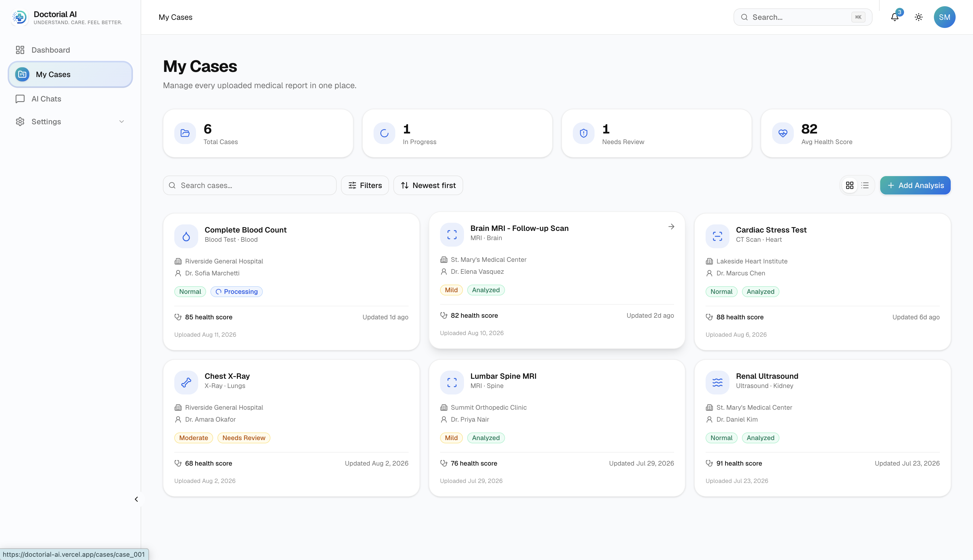Open AI Chats in the sidebar
The image size is (973, 560).
click(x=70, y=99)
